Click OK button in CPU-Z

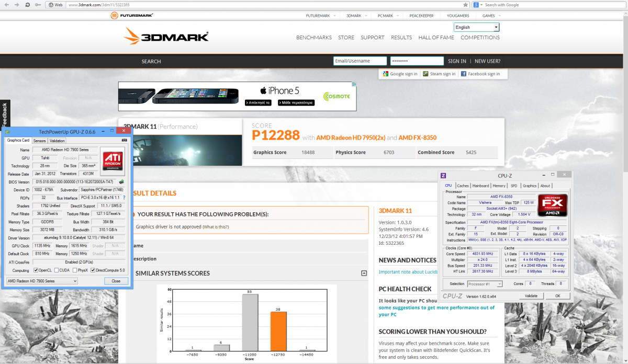[558, 296]
